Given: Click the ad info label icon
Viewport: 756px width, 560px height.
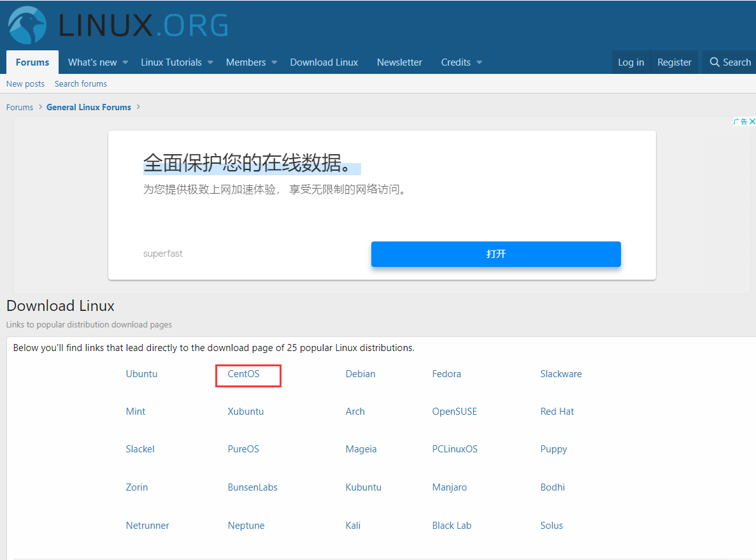Looking at the screenshot, I should point(740,122).
